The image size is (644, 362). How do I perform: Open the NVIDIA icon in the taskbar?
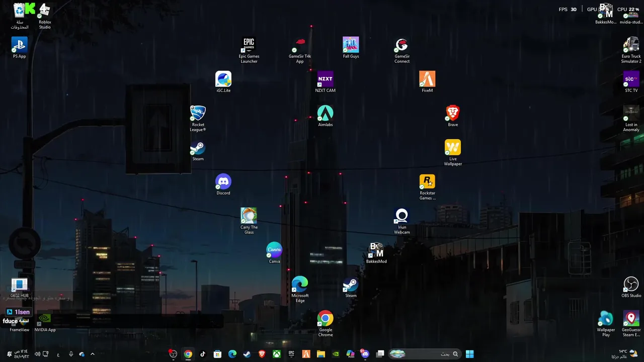pos(336,354)
